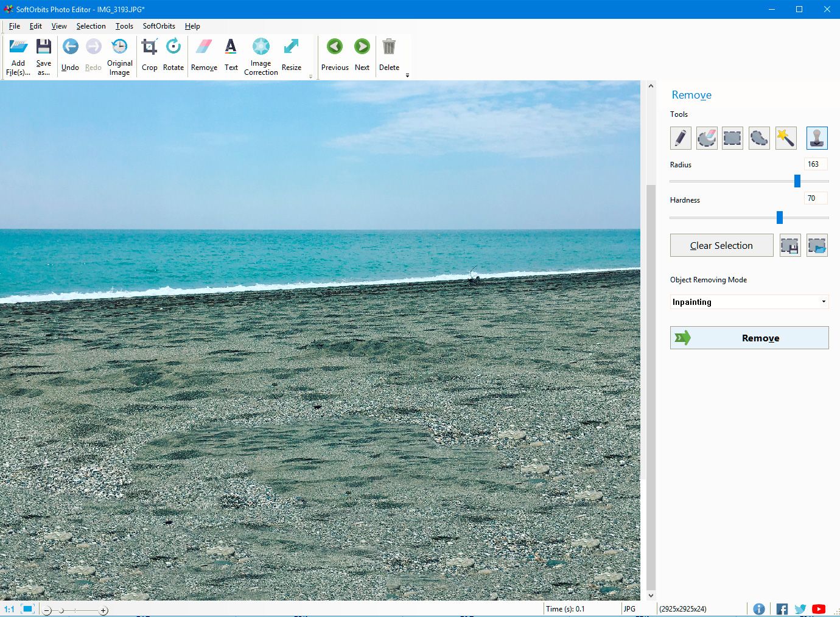Open the File menu
Screen dimensions: 840x617
(15, 26)
